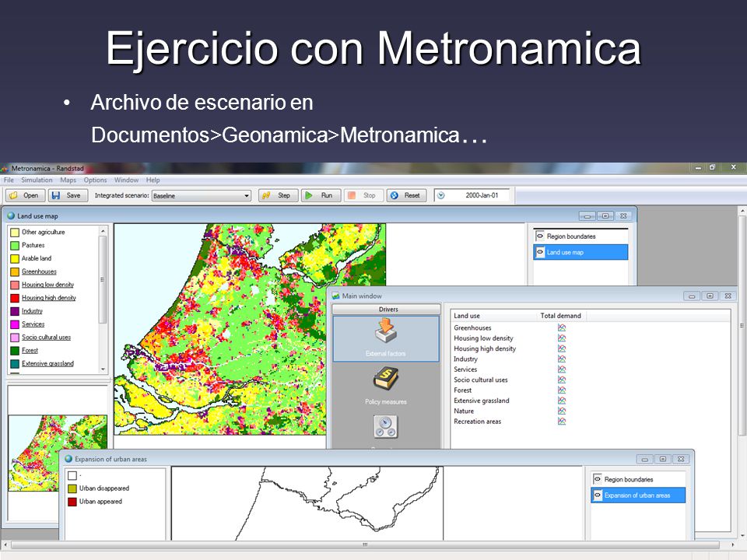Open the Extensive grassland legend link
Image resolution: width=747 pixels, height=560 pixels.
click(47, 363)
